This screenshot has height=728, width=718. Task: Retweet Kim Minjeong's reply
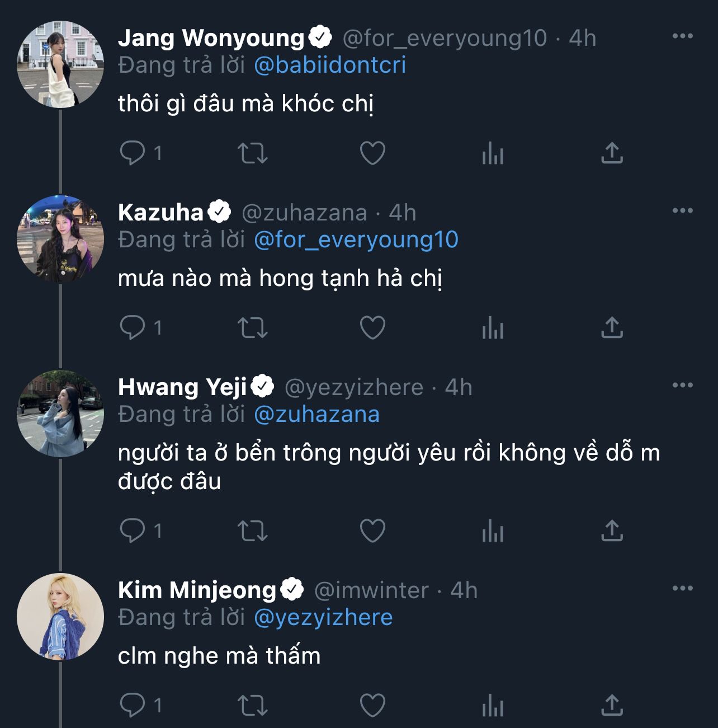point(253,705)
